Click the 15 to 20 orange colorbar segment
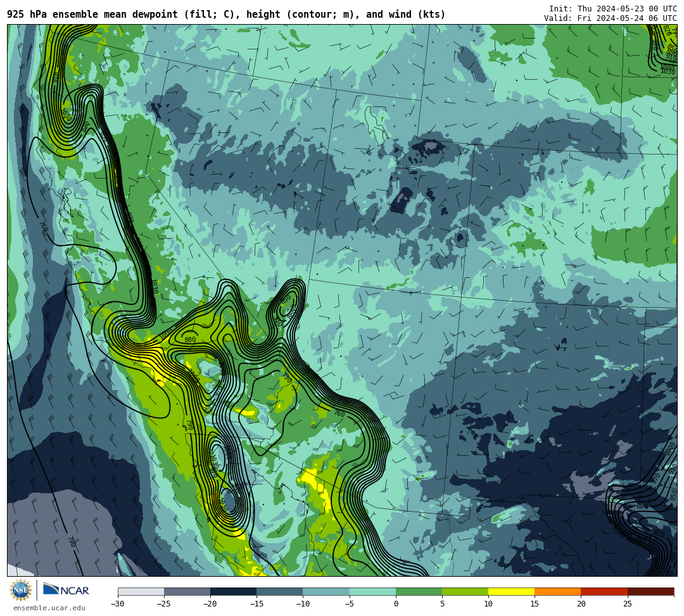Image resolution: width=684 pixels, height=616 pixels. click(x=558, y=591)
